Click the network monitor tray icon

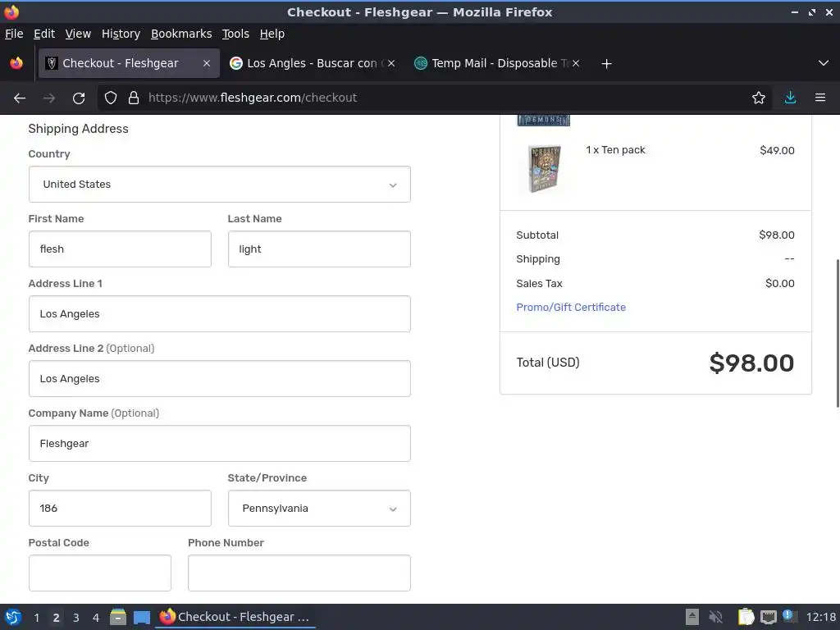(x=768, y=617)
